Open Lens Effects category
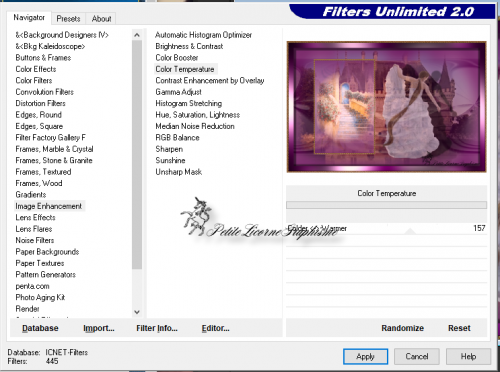The width and height of the screenshot is (500, 372). (x=35, y=217)
